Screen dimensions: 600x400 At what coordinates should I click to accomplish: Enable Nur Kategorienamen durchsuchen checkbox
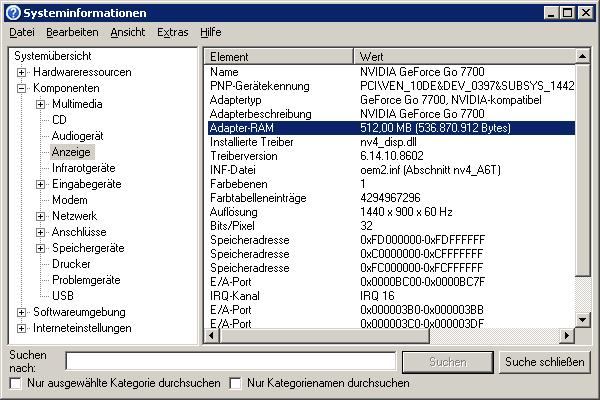(235, 383)
